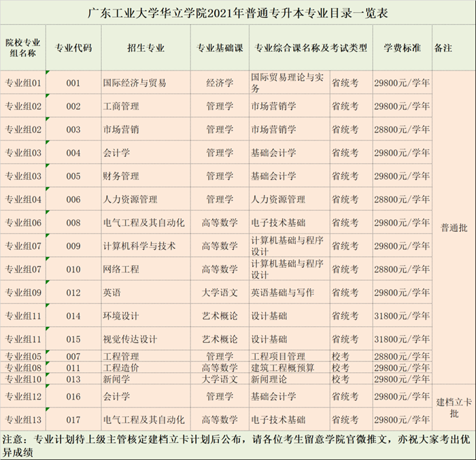Select code cell 005
The height and width of the screenshot is (460, 476).
(73, 176)
